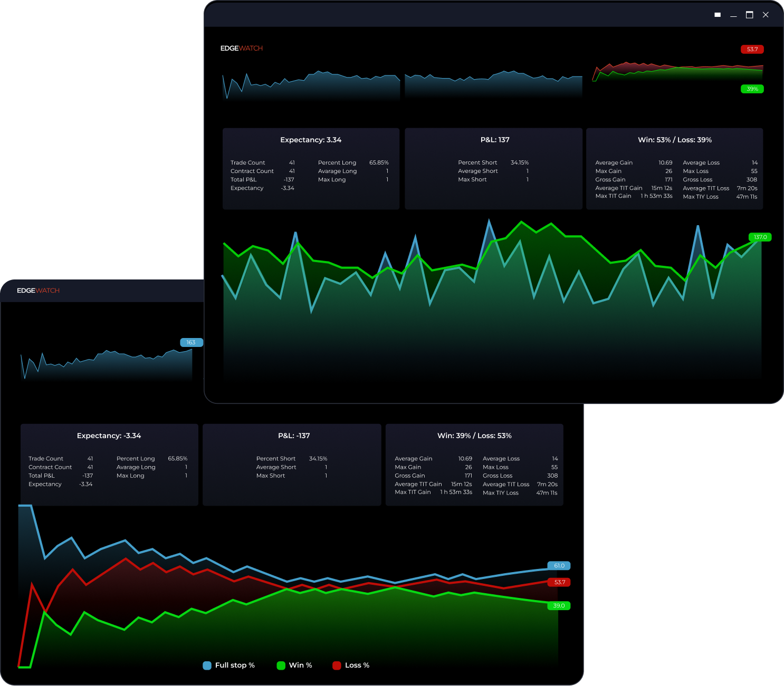Viewport: 784px width, 686px height.
Task: Open the P&L: 137 card heading
Action: (x=495, y=140)
